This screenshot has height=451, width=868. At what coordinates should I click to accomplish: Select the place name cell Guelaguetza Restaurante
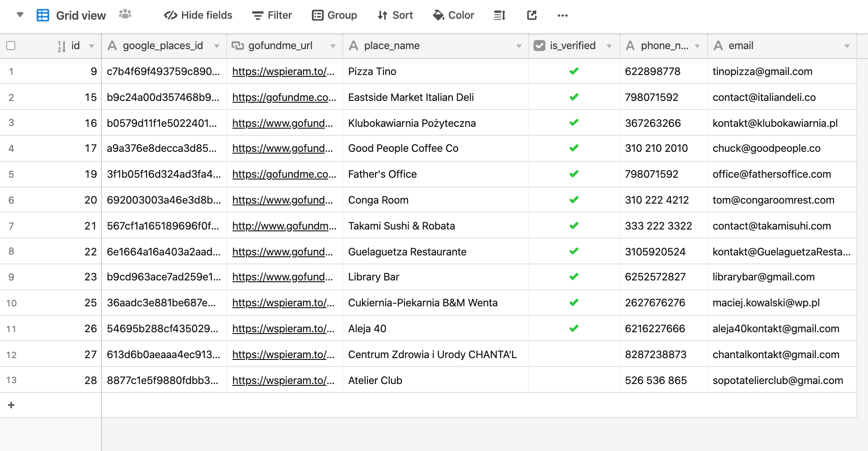[436, 252]
